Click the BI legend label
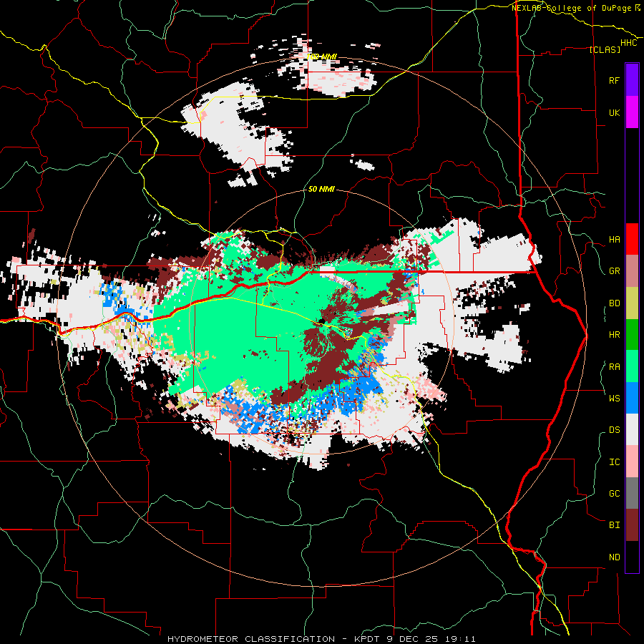The height and width of the screenshot is (644, 644). (x=614, y=525)
